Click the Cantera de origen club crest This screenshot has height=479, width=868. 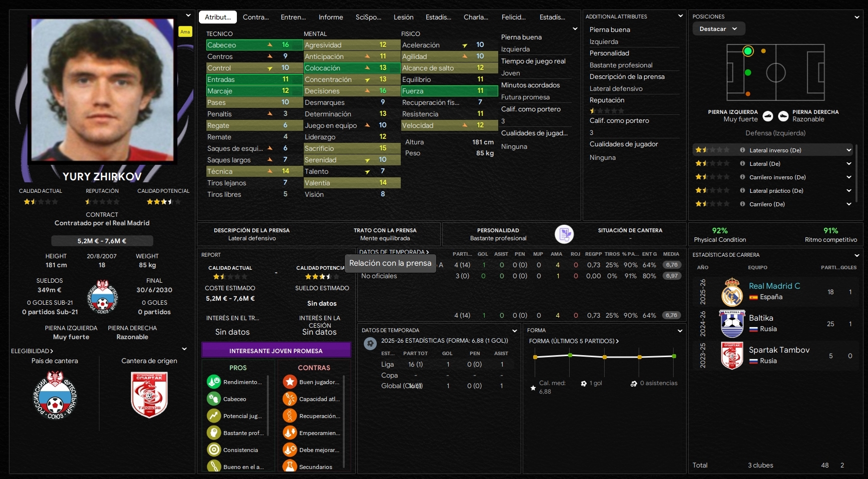(149, 395)
